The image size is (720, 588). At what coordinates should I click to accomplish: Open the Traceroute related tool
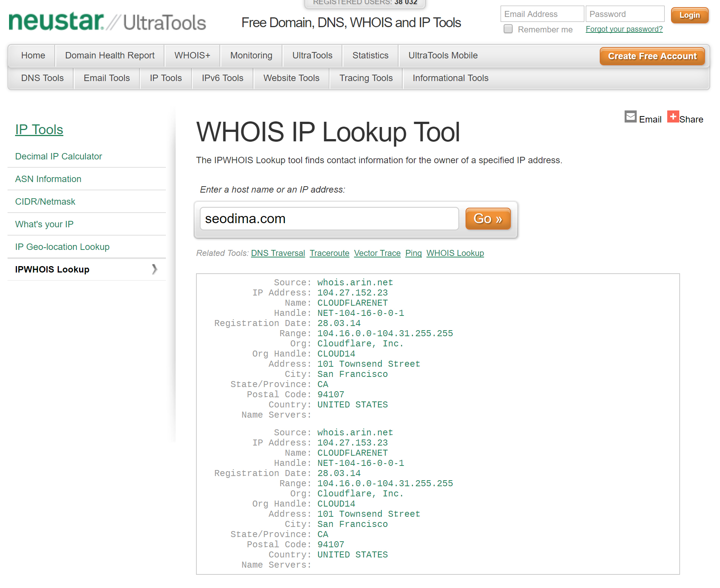[x=329, y=253]
